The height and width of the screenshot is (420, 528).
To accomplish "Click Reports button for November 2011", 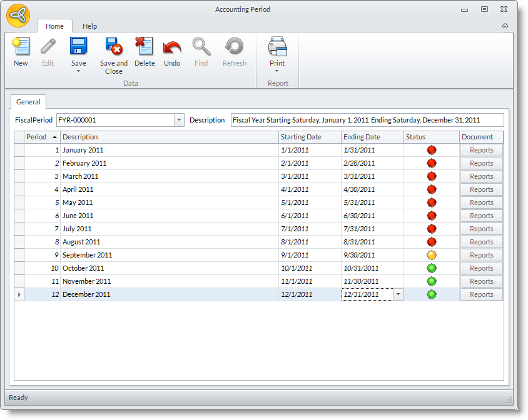I will pyautogui.click(x=482, y=281).
